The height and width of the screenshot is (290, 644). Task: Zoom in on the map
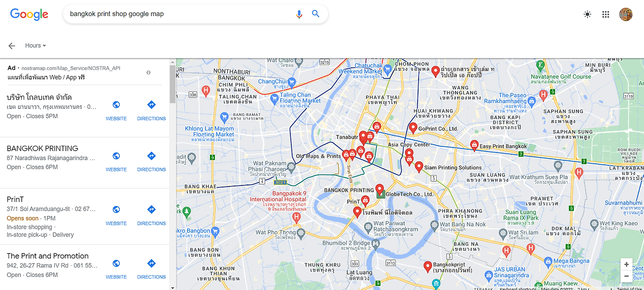click(x=626, y=264)
